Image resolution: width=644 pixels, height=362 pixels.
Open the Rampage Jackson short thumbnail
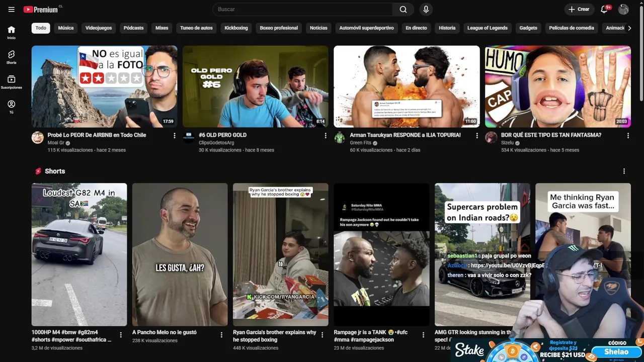pos(381,254)
